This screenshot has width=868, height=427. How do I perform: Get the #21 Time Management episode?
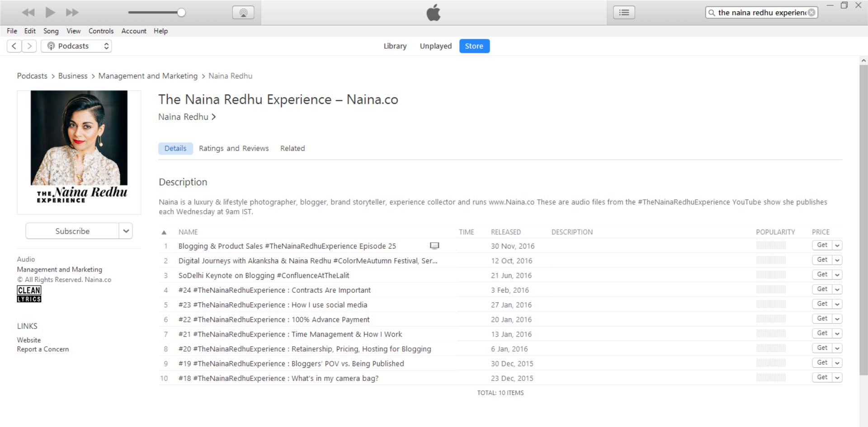point(822,333)
